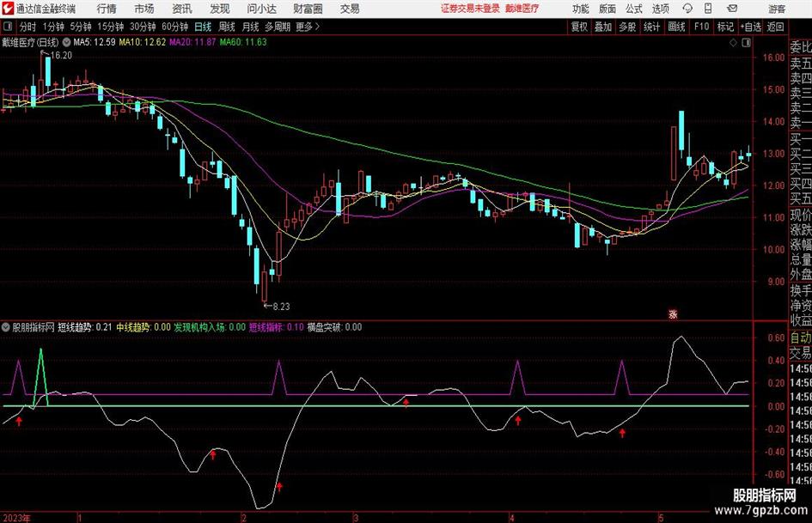
Task: Click the 16.20 high price label
Action: click(x=61, y=55)
